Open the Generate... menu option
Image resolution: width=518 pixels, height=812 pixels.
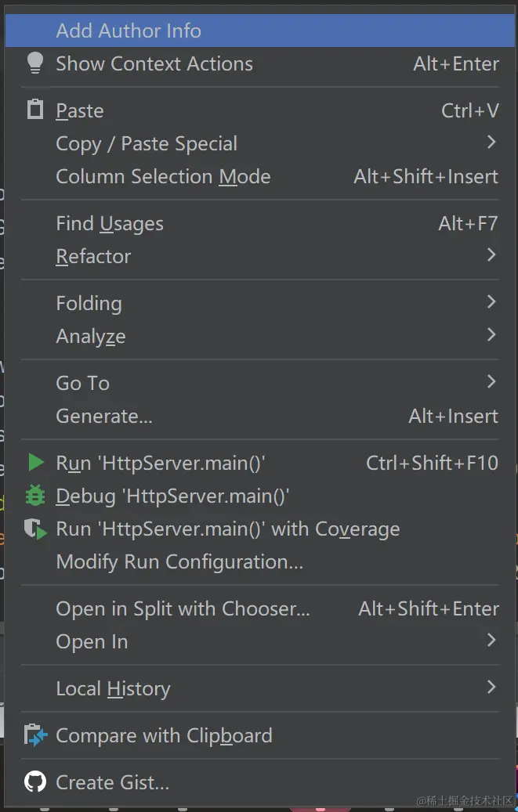[104, 417]
